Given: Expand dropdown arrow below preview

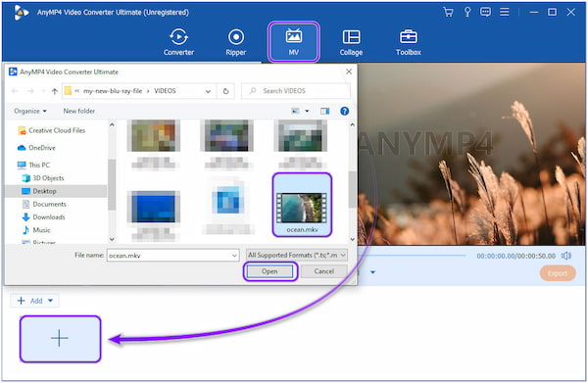Looking at the screenshot, I should (x=372, y=272).
